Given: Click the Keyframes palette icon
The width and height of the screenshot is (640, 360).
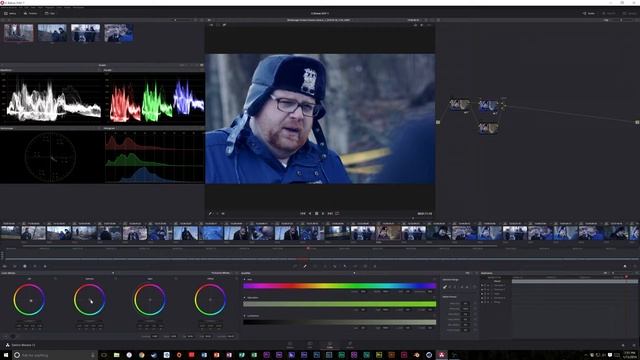Looking at the screenshot, I should (625, 267).
